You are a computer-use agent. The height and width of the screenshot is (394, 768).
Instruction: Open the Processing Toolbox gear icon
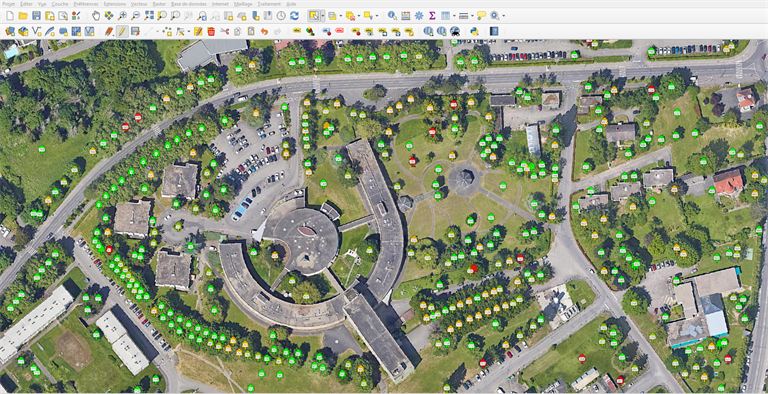pos(419,16)
